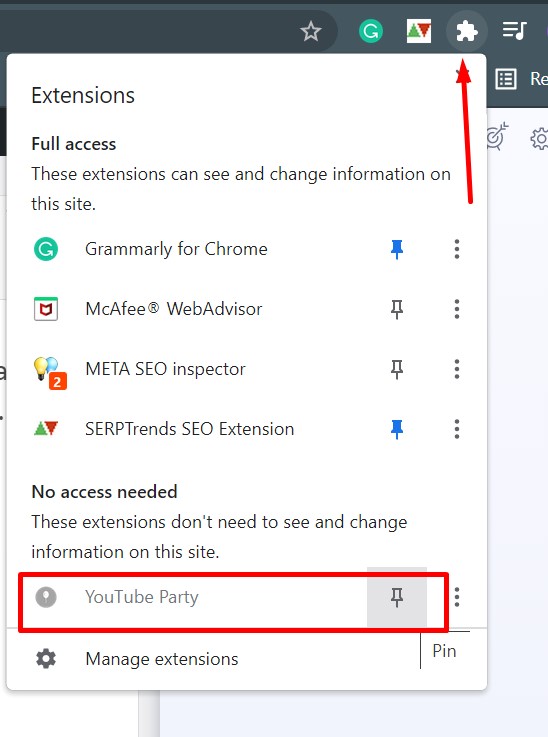The height and width of the screenshot is (737, 548).
Task: Open Manage extensions
Action: point(162,659)
